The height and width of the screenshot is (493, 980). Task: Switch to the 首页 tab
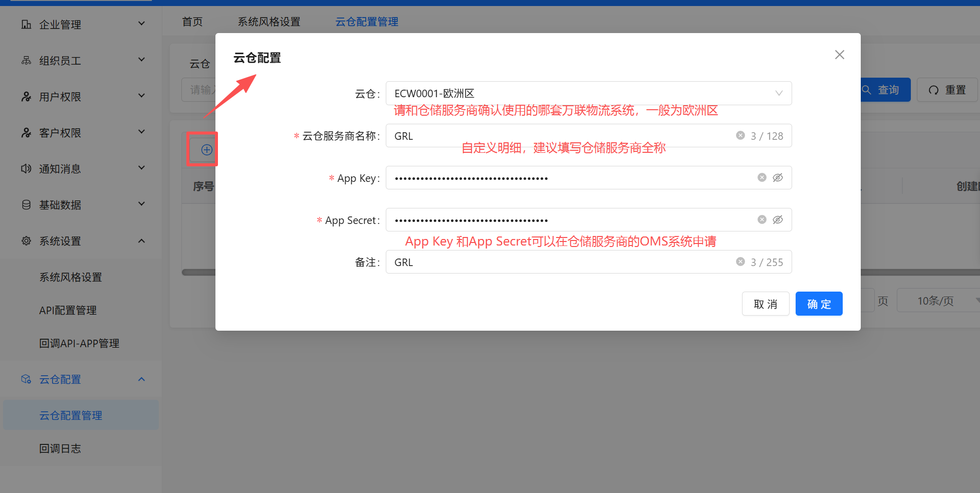(x=192, y=22)
